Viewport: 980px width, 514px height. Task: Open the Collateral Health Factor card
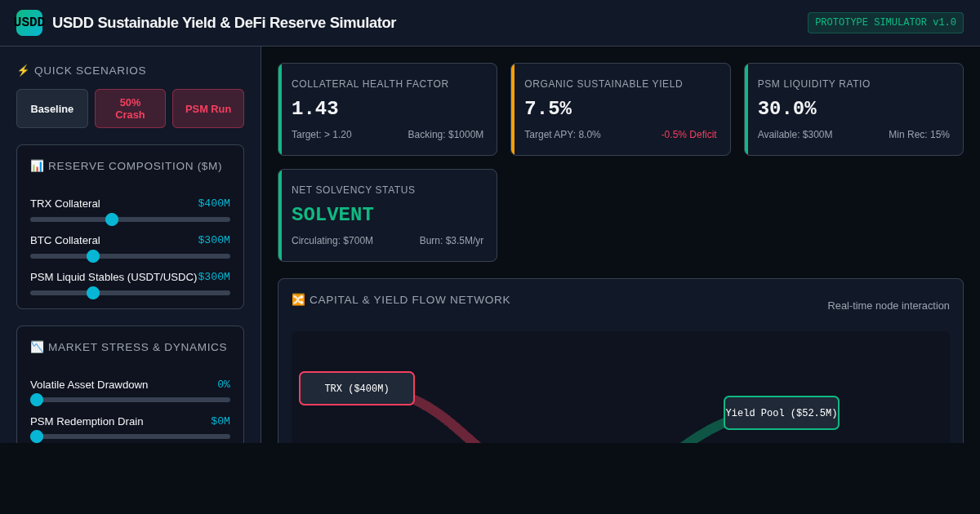click(x=387, y=109)
